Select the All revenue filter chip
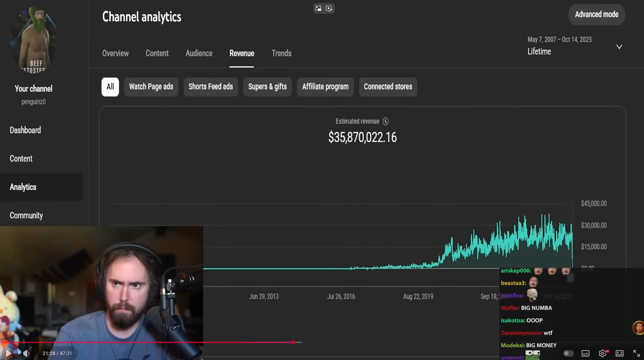Viewport: 644px width, 360px height. (110, 87)
